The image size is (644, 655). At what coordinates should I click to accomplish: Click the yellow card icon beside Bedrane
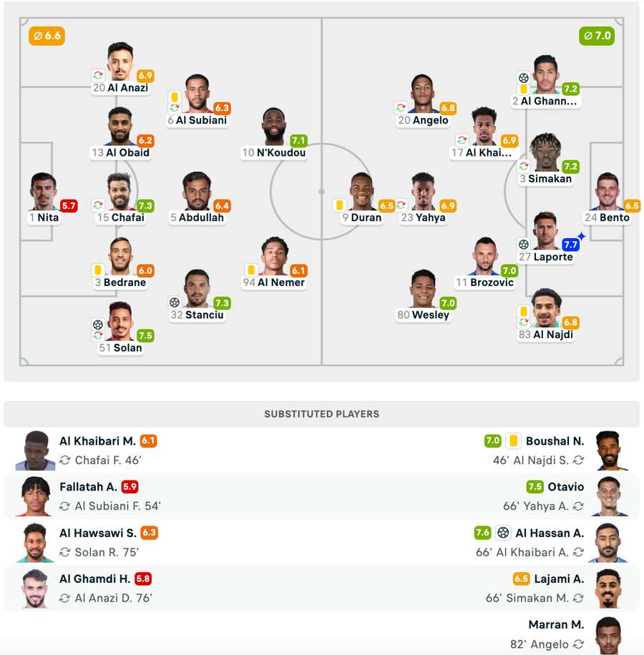(x=98, y=270)
